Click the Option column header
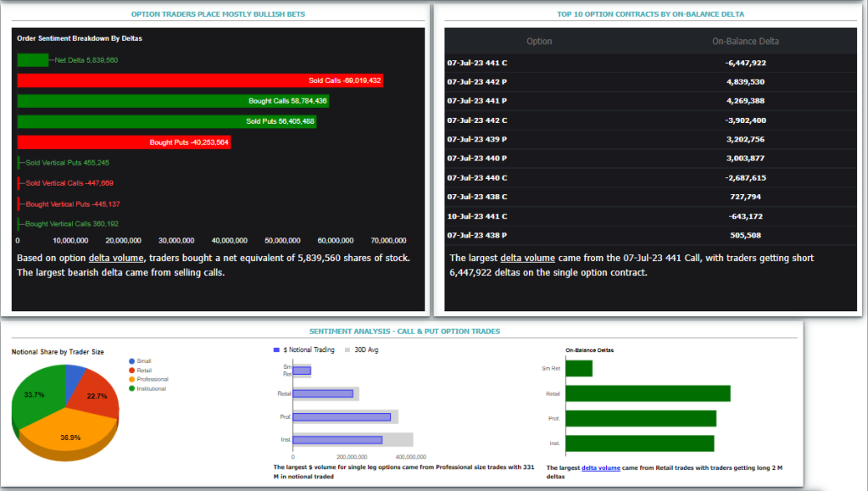Image resolution: width=868 pixels, height=491 pixels. [x=539, y=41]
